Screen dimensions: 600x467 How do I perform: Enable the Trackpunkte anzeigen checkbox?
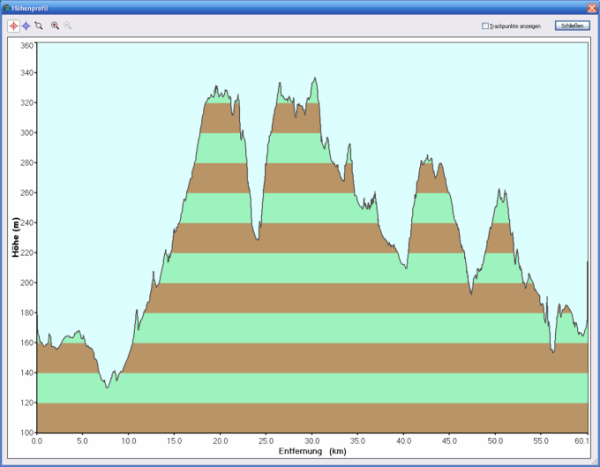[485, 26]
